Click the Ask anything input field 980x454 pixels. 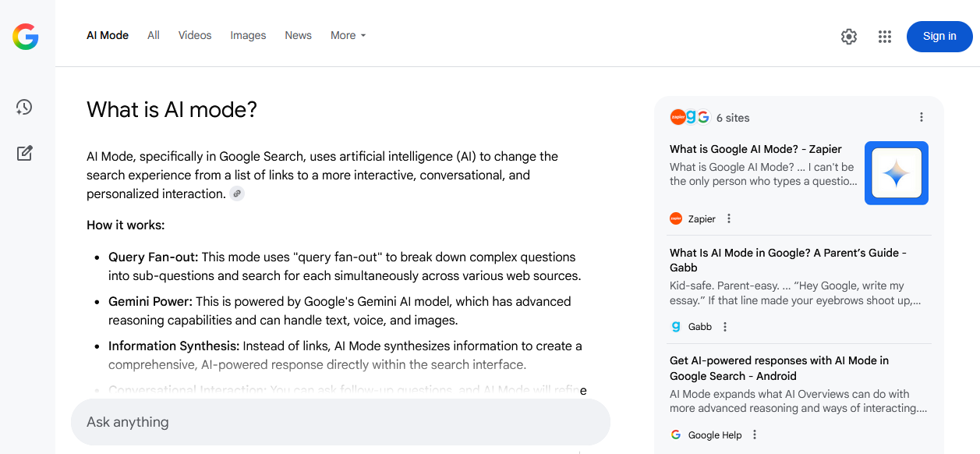coord(341,421)
